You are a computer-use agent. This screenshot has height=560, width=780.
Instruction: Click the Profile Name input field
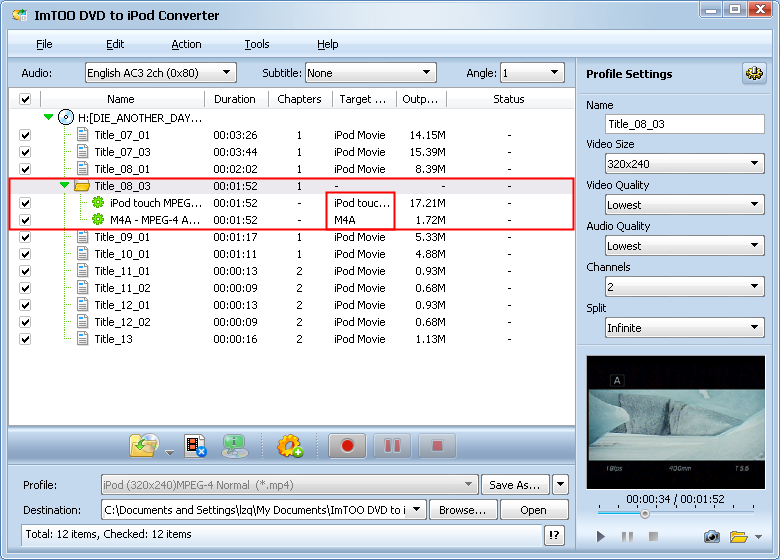coord(685,124)
